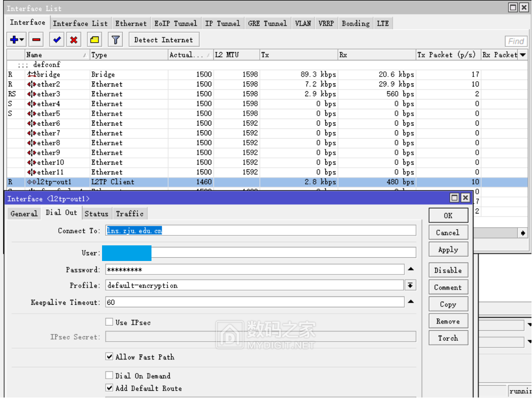532x398 pixels.
Task: Click the Detect Internet button
Action: (163, 40)
